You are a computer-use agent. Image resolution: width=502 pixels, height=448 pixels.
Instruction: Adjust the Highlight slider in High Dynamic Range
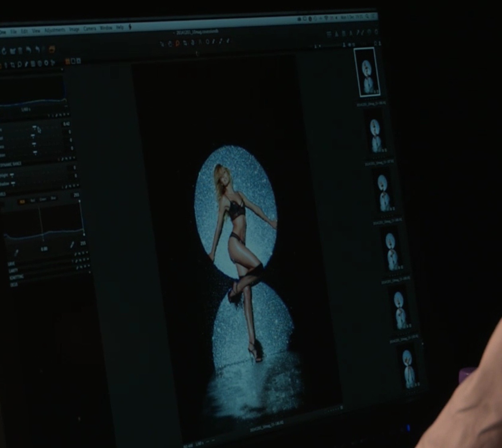click(12, 175)
